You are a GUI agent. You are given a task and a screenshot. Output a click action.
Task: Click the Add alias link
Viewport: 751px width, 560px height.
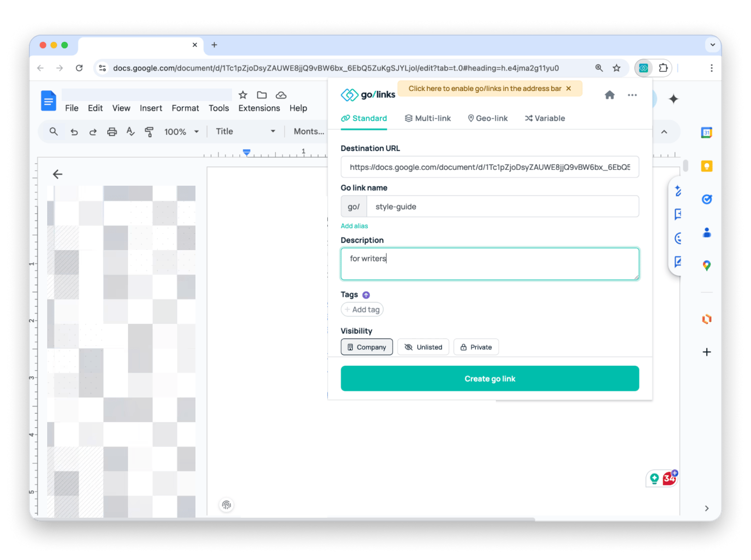(x=354, y=226)
